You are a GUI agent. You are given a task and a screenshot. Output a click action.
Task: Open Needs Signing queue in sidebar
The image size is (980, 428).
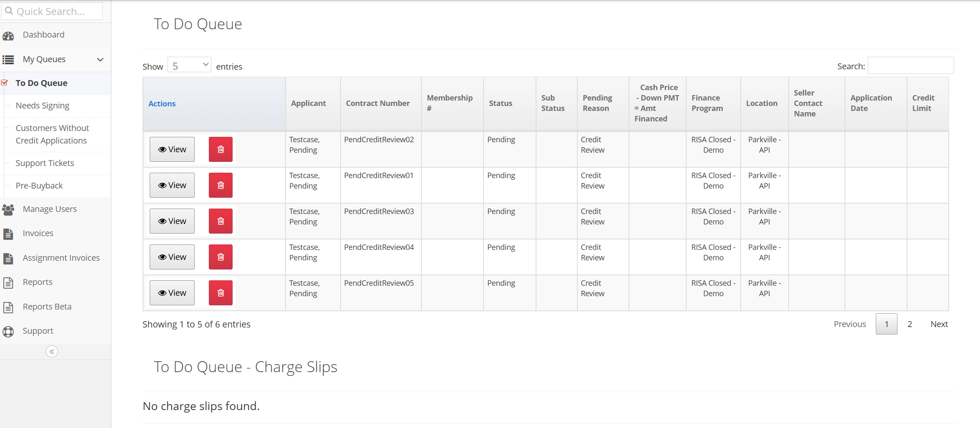click(x=43, y=106)
